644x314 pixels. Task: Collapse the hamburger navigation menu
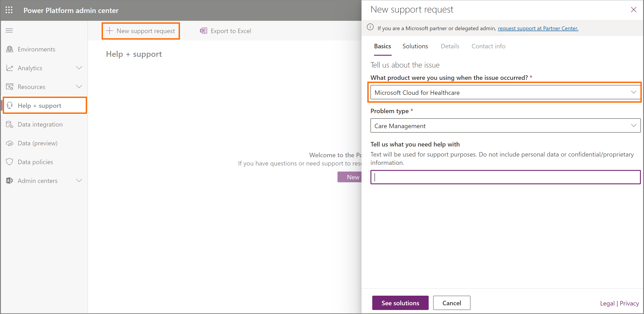(9, 30)
